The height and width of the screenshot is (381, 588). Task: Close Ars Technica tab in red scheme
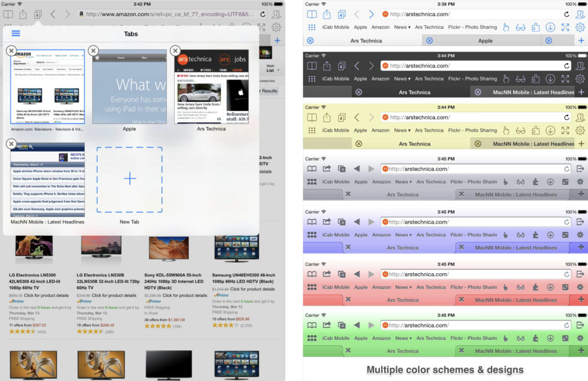pyautogui.click(x=348, y=299)
